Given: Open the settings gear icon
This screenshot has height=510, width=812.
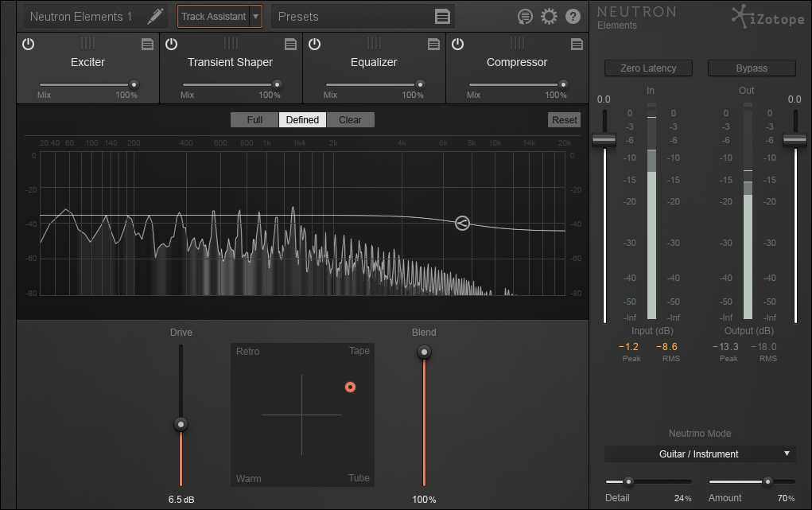Looking at the screenshot, I should (x=549, y=17).
